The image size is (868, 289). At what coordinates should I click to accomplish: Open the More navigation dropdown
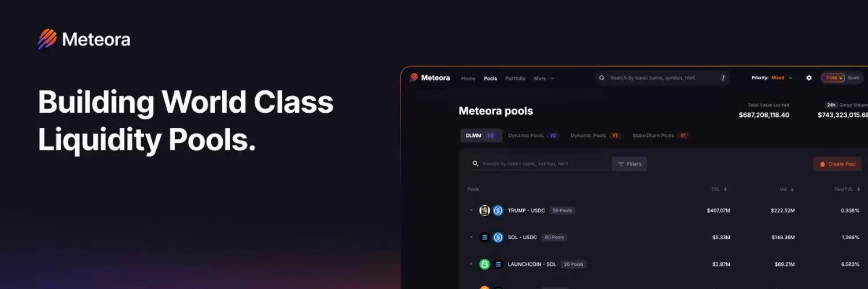pyautogui.click(x=544, y=79)
